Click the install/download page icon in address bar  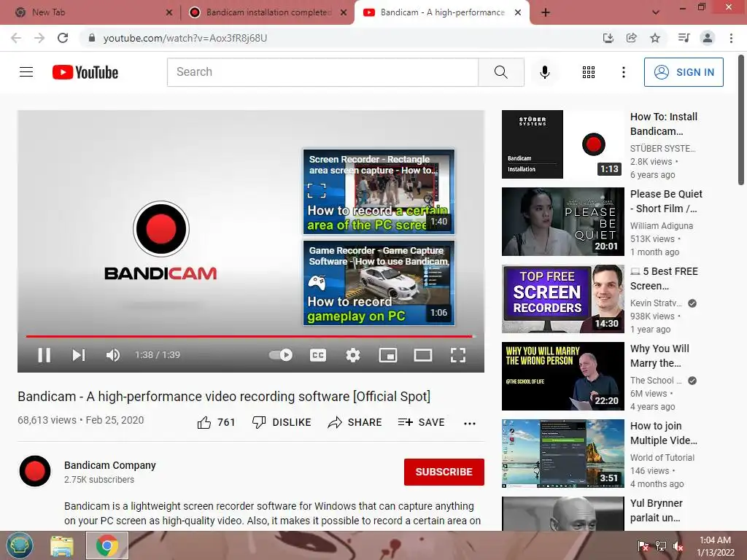tap(608, 38)
